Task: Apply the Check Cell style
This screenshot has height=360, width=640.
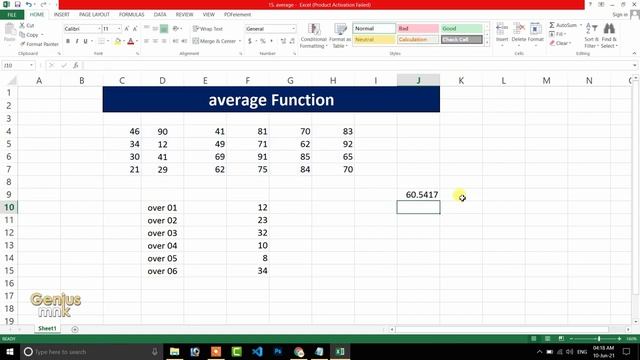Action: point(462,40)
